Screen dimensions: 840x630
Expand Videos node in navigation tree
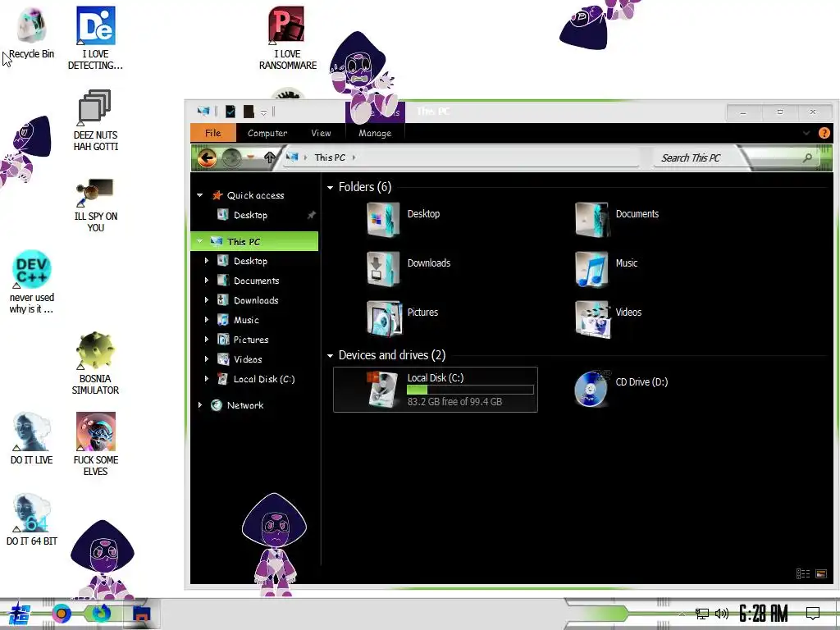tap(207, 359)
